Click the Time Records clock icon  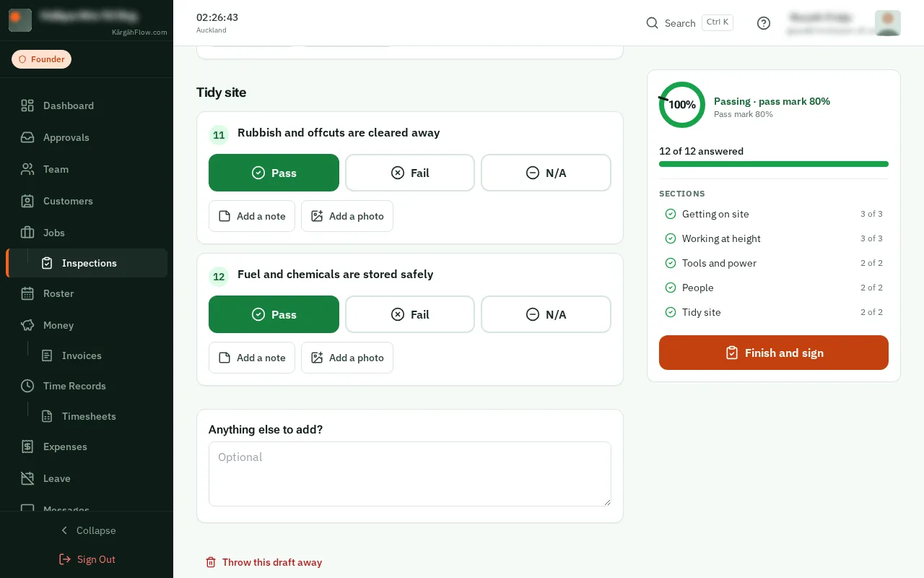click(27, 386)
